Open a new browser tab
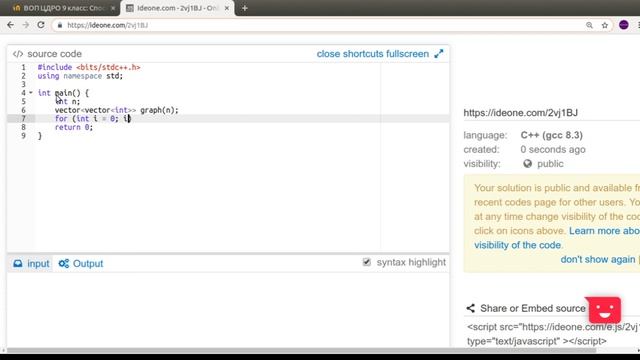Image resolution: width=640 pixels, height=360 pixels. click(x=244, y=8)
